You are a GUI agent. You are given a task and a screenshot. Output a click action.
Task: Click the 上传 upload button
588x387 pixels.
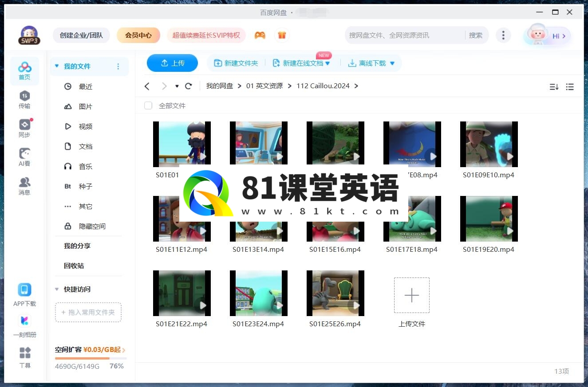click(172, 63)
